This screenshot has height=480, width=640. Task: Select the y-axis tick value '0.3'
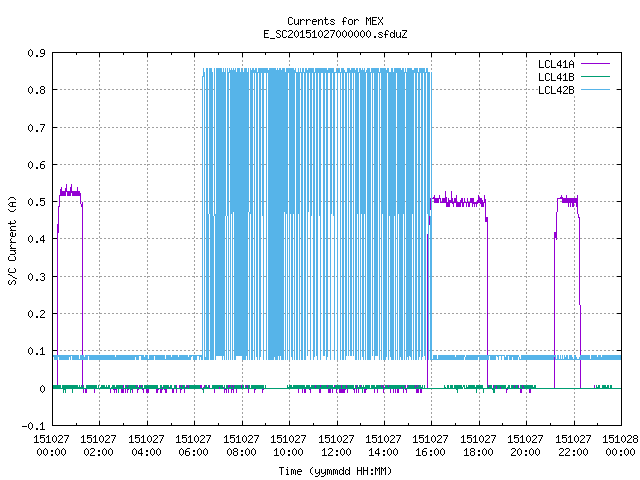[36, 277]
